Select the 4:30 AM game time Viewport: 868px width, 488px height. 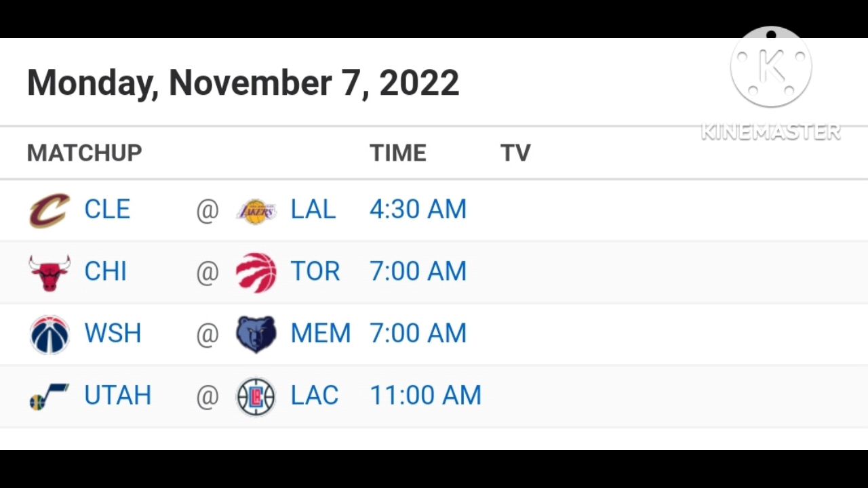tap(418, 209)
